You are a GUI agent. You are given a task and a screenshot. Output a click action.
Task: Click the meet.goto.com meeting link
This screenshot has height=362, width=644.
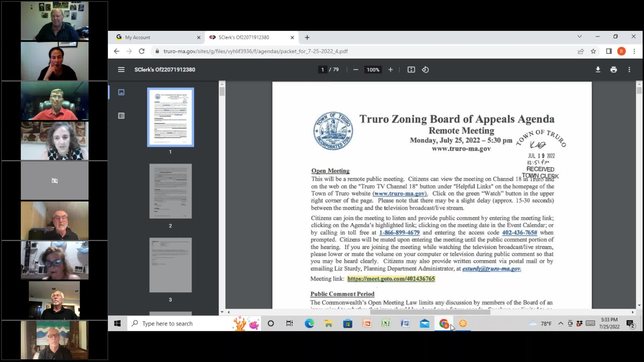[x=391, y=279]
